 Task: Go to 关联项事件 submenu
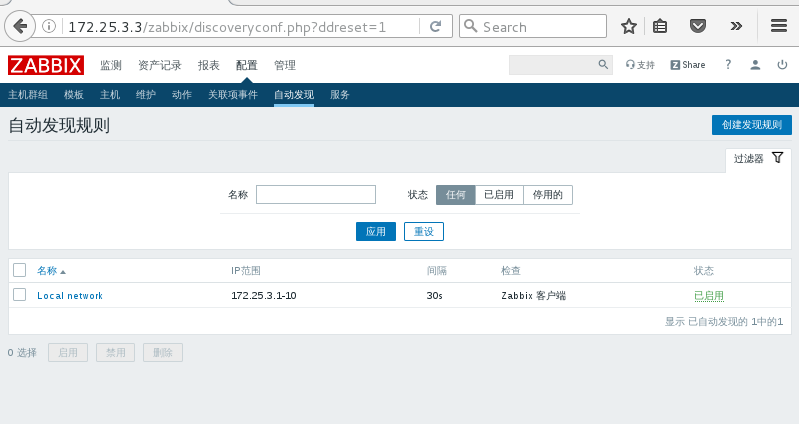(x=233, y=95)
